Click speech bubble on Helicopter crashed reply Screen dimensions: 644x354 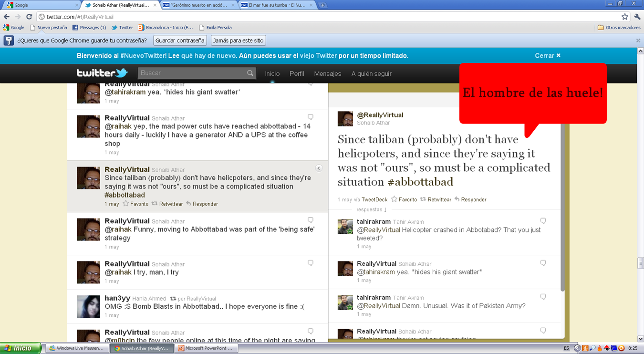pyautogui.click(x=543, y=221)
